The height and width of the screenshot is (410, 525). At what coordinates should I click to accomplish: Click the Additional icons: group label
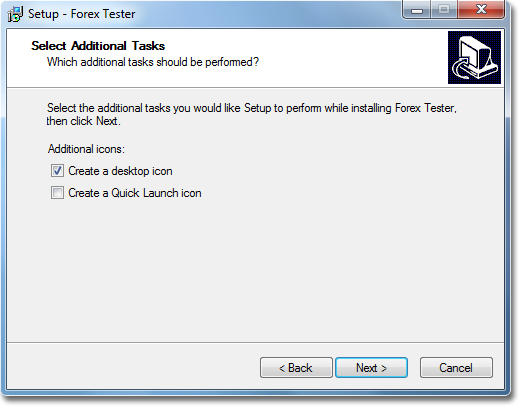pyautogui.click(x=86, y=149)
